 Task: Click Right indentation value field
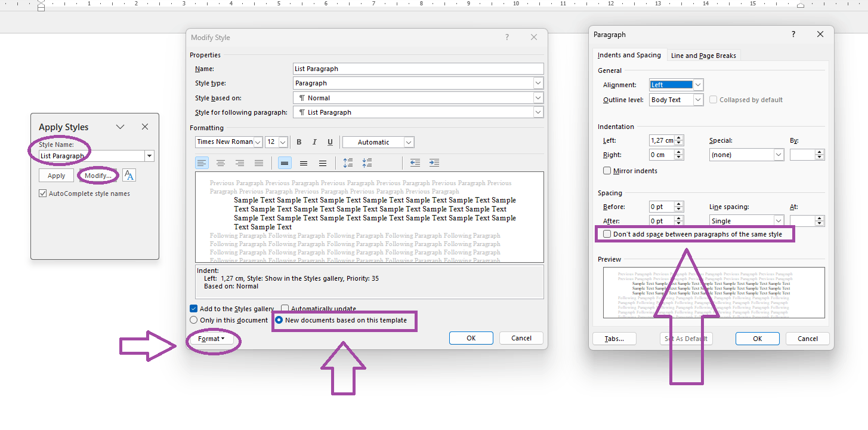pyautogui.click(x=662, y=155)
